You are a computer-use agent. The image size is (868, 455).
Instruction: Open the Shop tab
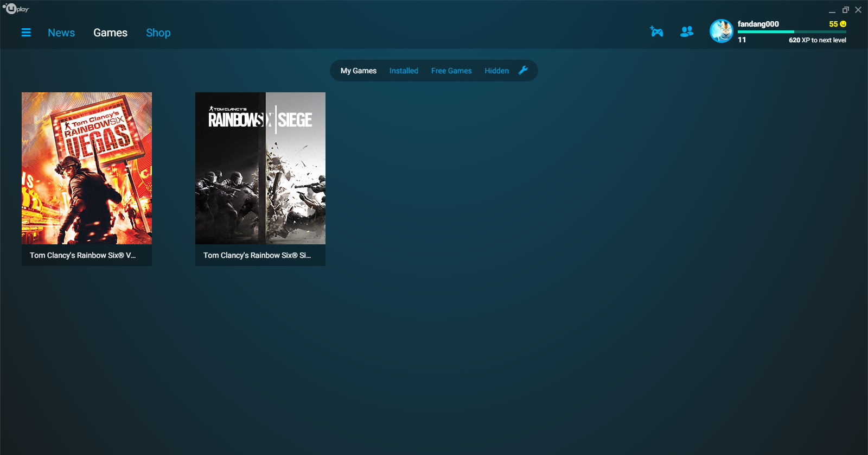[x=158, y=33]
